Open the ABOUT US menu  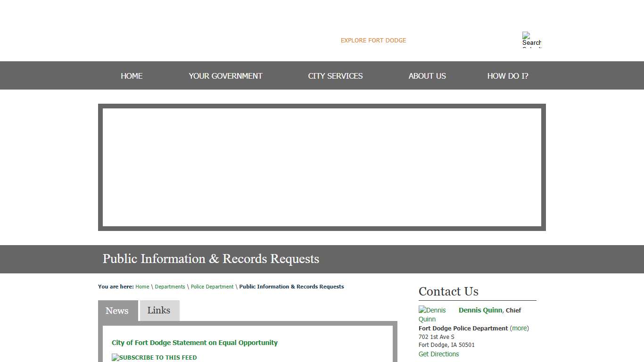(x=427, y=76)
